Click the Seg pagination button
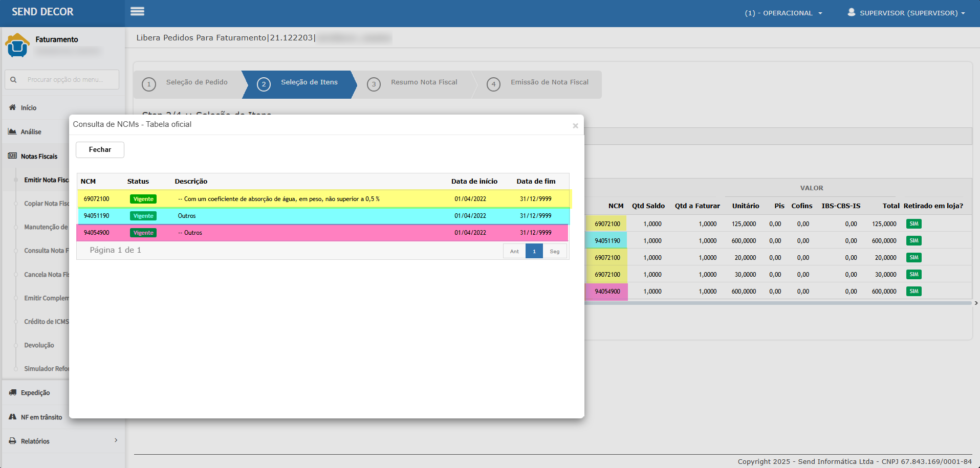The width and height of the screenshot is (980, 468). 555,251
